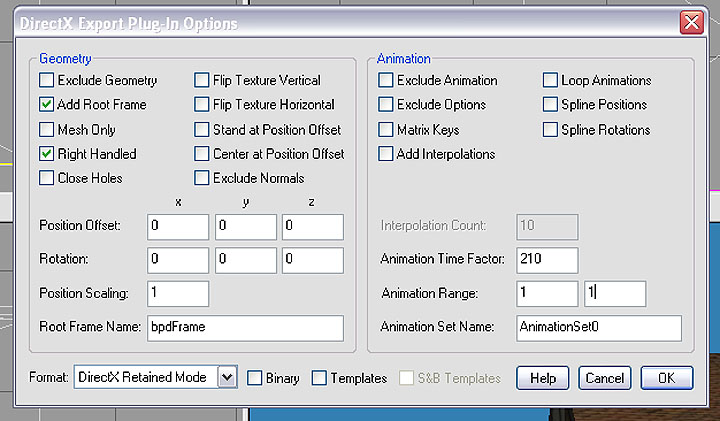Check the Exclude Animation option
The width and height of the screenshot is (720, 421).
pos(386,80)
